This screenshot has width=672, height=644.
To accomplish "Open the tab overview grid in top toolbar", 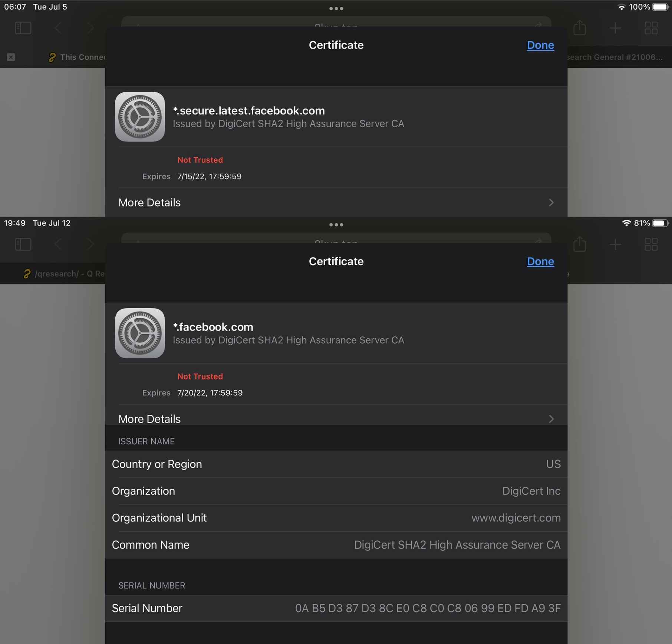I will (651, 28).
